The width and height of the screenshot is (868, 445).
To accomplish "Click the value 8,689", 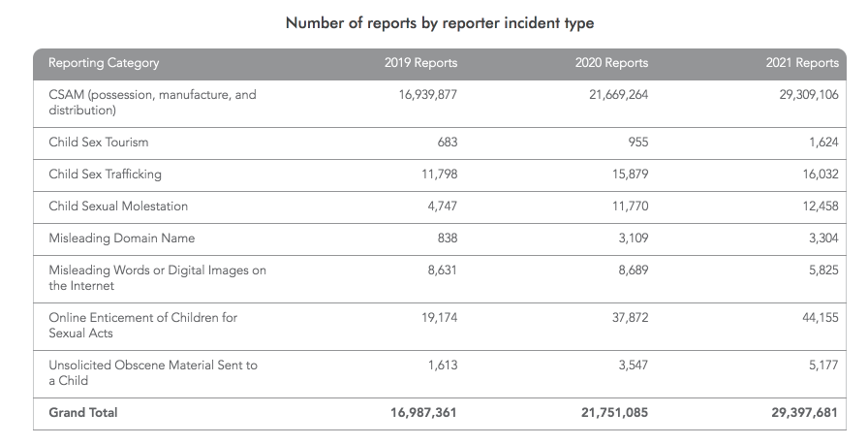I will point(634,270).
